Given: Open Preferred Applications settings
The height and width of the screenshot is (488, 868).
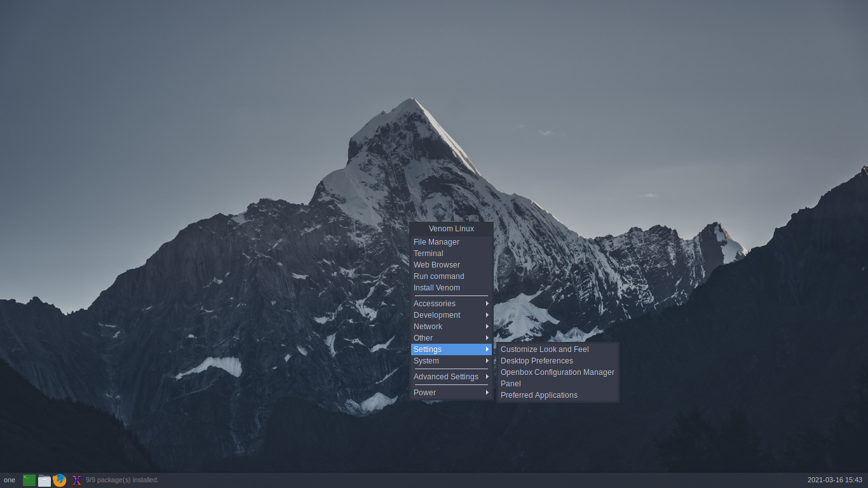Looking at the screenshot, I should pyautogui.click(x=557, y=395).
